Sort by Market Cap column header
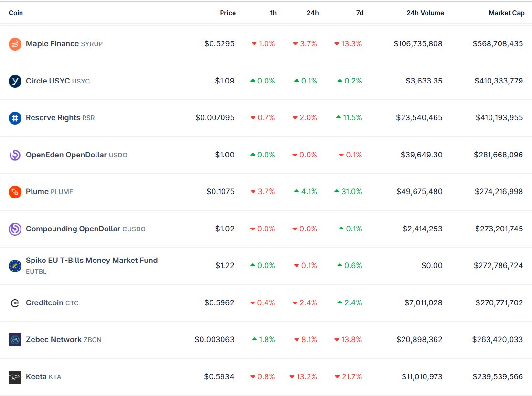 click(x=506, y=13)
